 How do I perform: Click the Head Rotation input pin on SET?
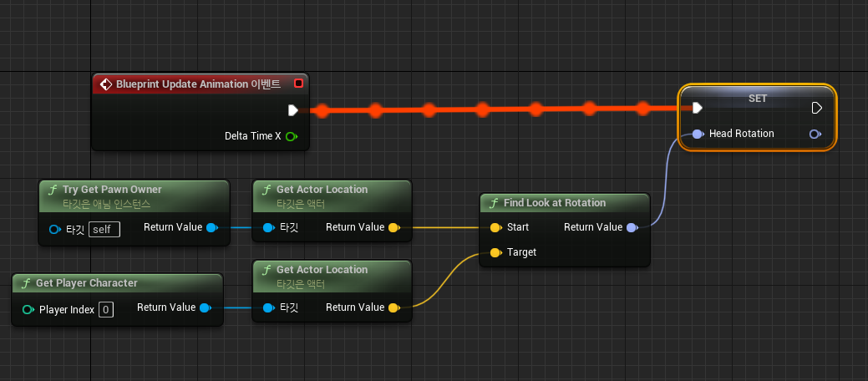pos(698,134)
